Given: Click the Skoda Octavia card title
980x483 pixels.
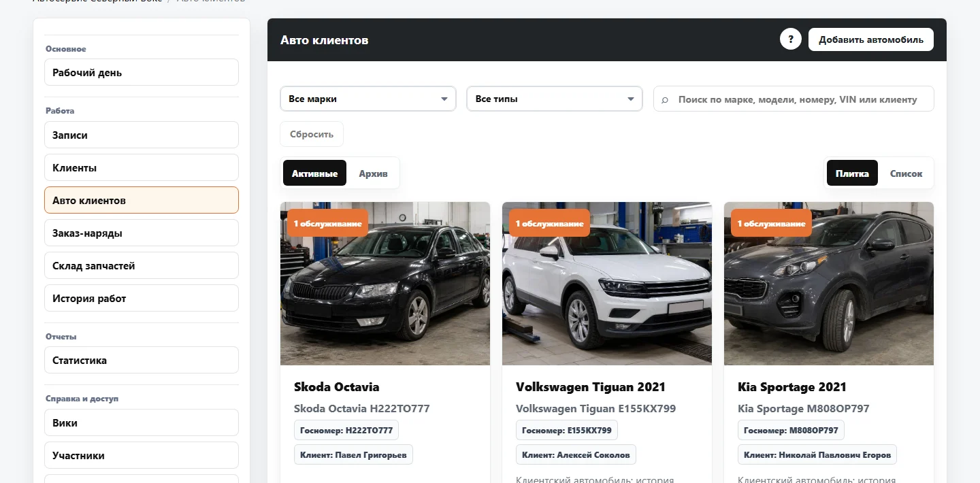Looking at the screenshot, I should (x=337, y=387).
